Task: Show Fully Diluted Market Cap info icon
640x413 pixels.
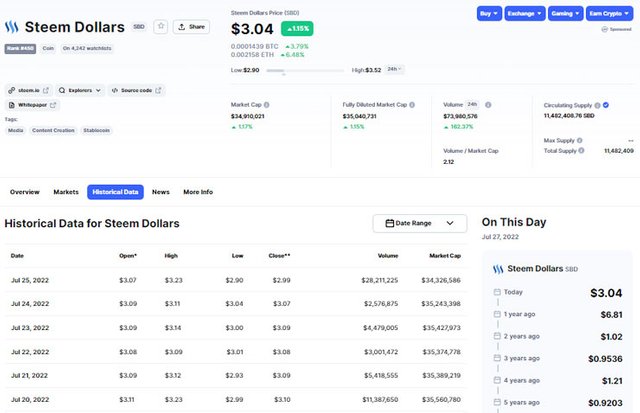Action: click(x=412, y=105)
